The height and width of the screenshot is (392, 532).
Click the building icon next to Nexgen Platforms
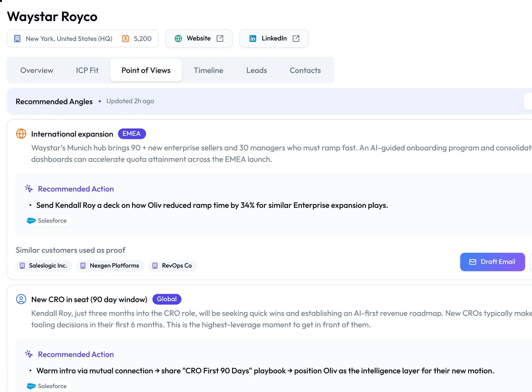(x=83, y=266)
